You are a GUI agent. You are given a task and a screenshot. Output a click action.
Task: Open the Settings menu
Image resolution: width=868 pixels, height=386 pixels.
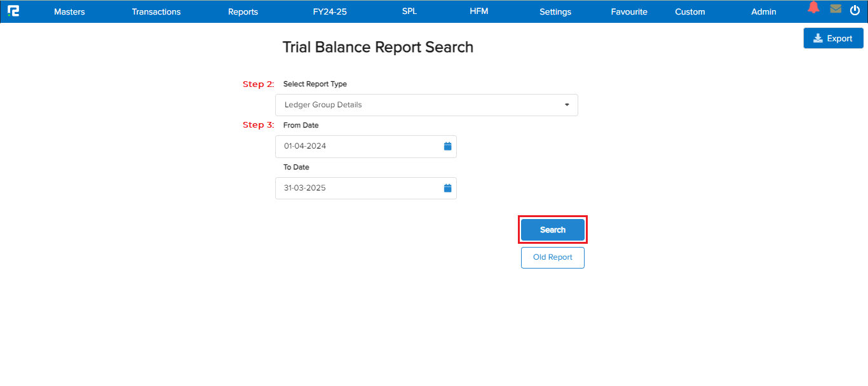click(x=555, y=11)
